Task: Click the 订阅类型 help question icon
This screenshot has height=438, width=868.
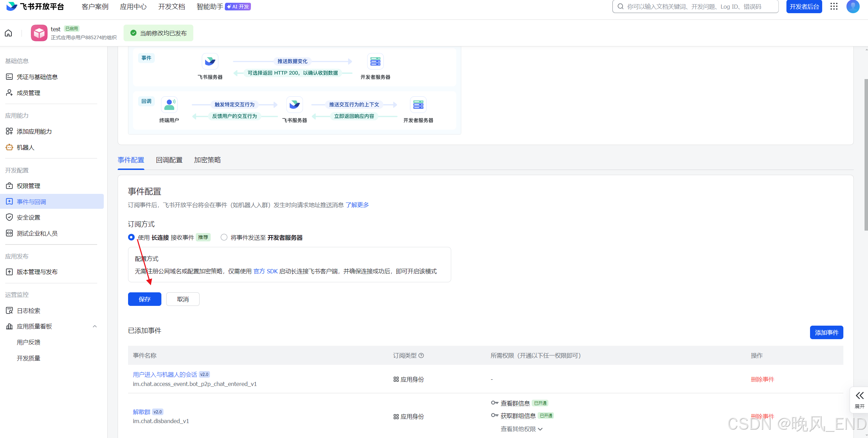Action: point(421,355)
